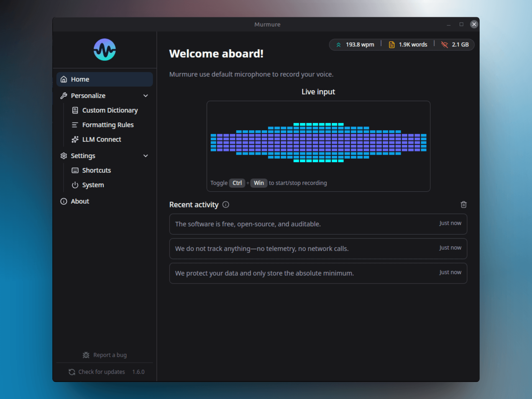The image size is (532, 399).
Task: Click the bug icon next to Report a bug
Action: (86, 355)
